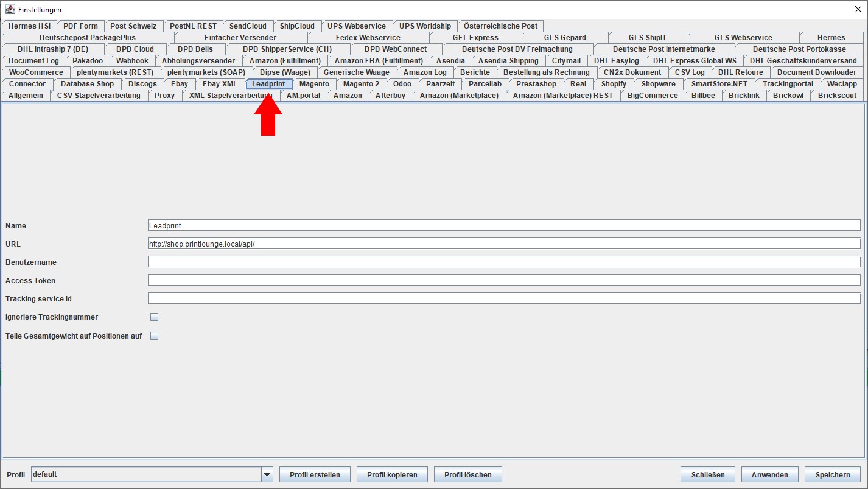Open the Trackingportal tab

pyautogui.click(x=788, y=84)
